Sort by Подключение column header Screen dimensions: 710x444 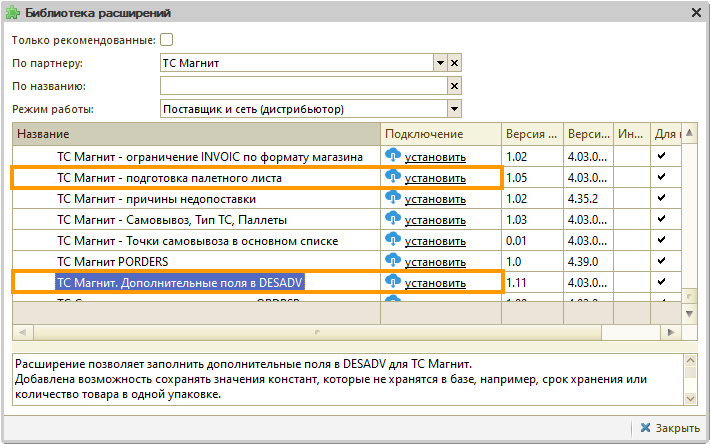441,134
